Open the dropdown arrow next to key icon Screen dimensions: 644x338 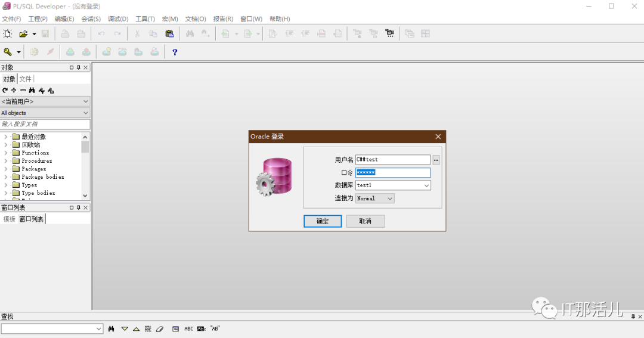point(18,52)
